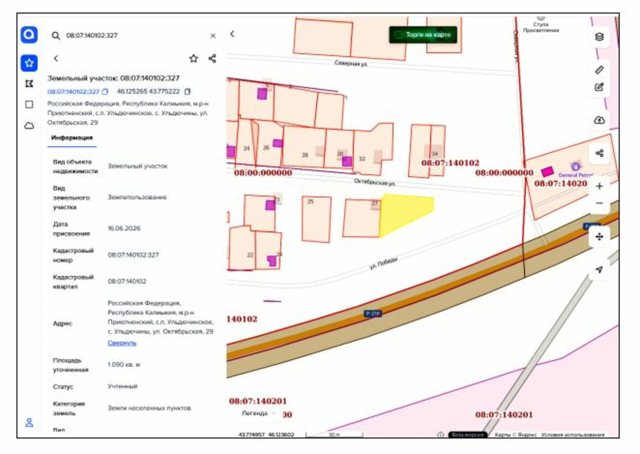Open favorites star in left sidebar
640x454 pixels.
(x=29, y=63)
